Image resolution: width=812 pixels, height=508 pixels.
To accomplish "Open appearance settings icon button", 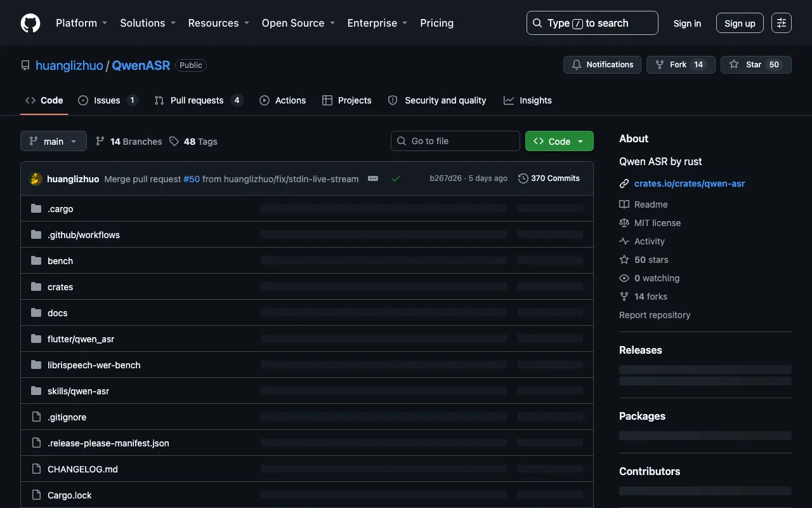I will point(782,23).
